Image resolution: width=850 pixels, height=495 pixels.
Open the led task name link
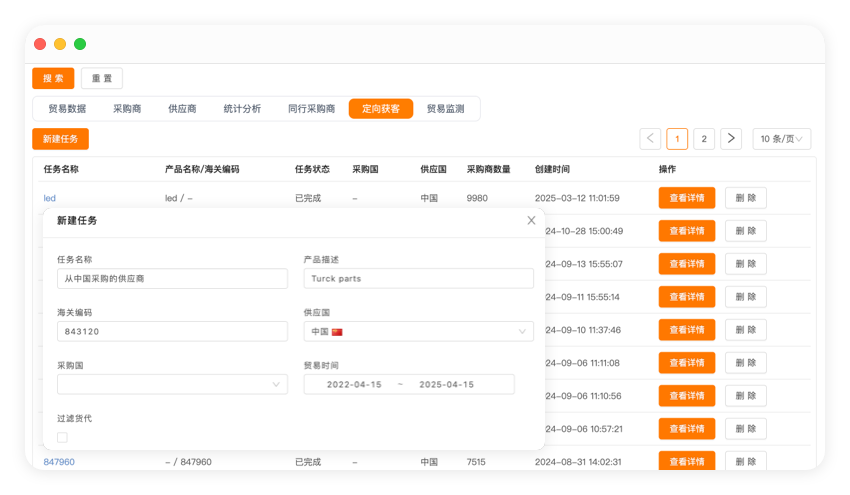click(x=49, y=198)
